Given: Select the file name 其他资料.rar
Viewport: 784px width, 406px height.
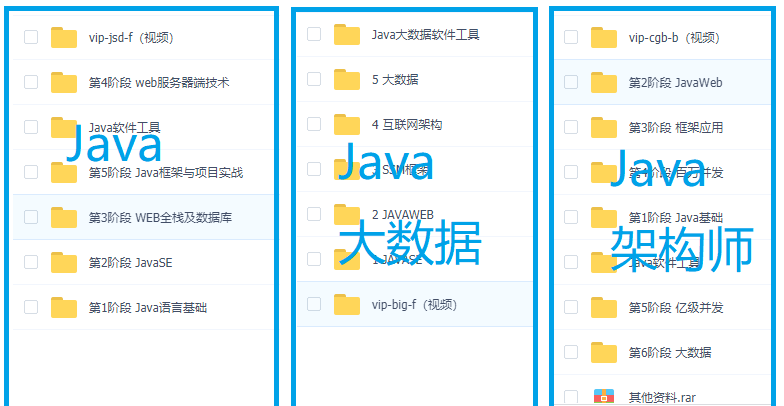Looking at the screenshot, I should pos(662,398).
